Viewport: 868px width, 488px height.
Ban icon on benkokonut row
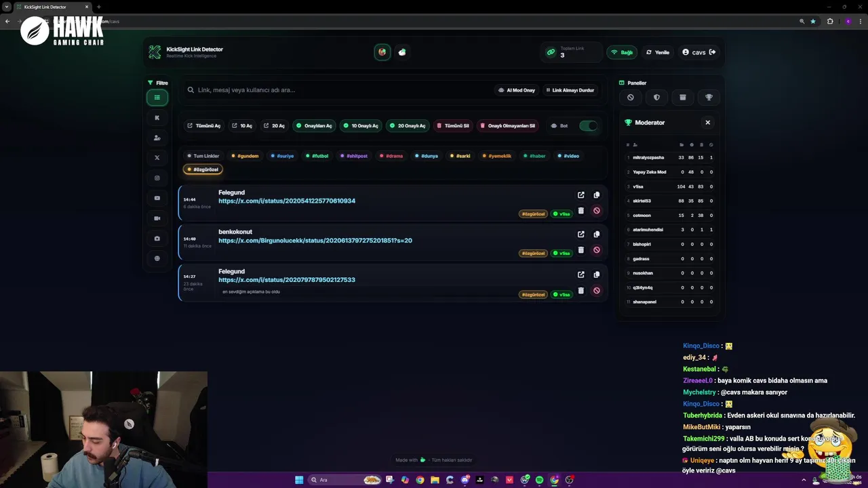(x=597, y=250)
